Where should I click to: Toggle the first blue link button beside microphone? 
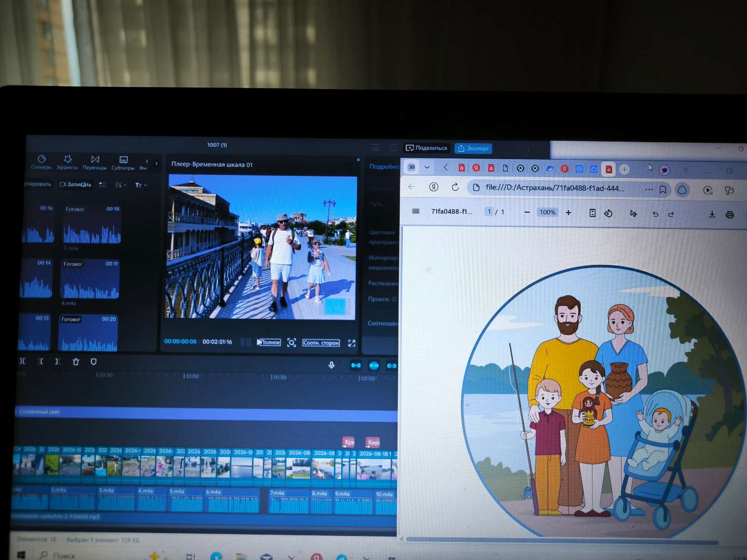click(x=356, y=366)
